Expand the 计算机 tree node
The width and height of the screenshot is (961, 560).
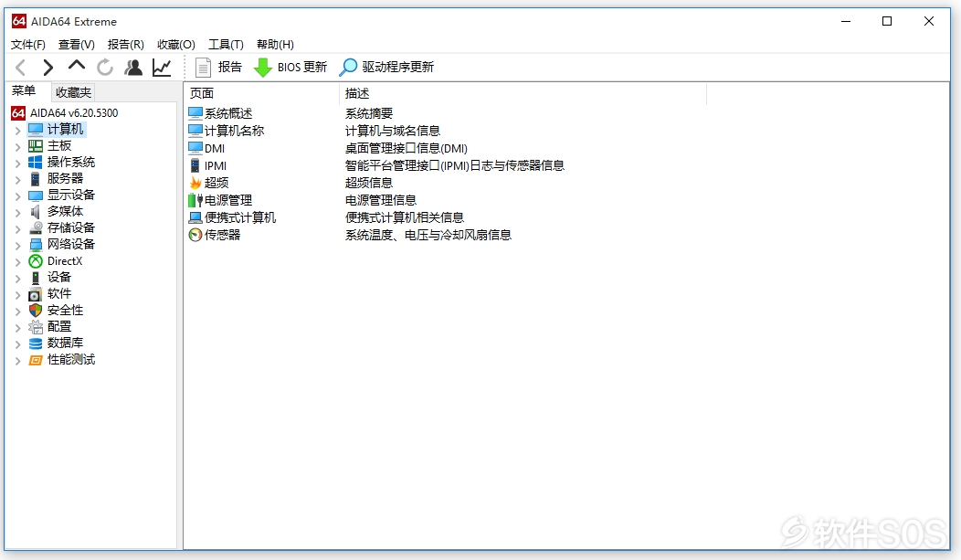click(x=17, y=131)
